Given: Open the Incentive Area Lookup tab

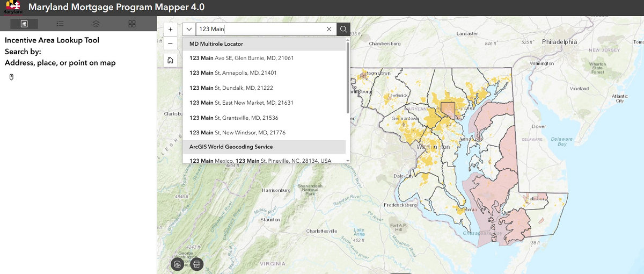Looking at the screenshot, I should coord(24,24).
